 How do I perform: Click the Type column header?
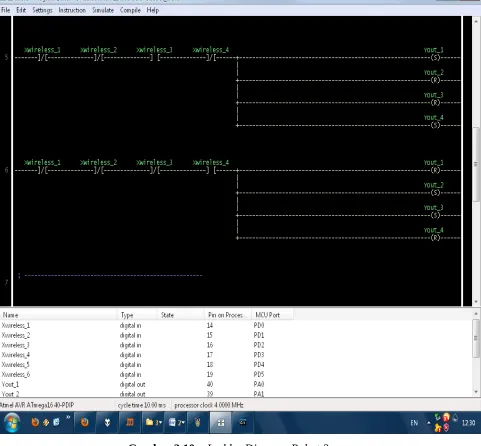pos(137,315)
